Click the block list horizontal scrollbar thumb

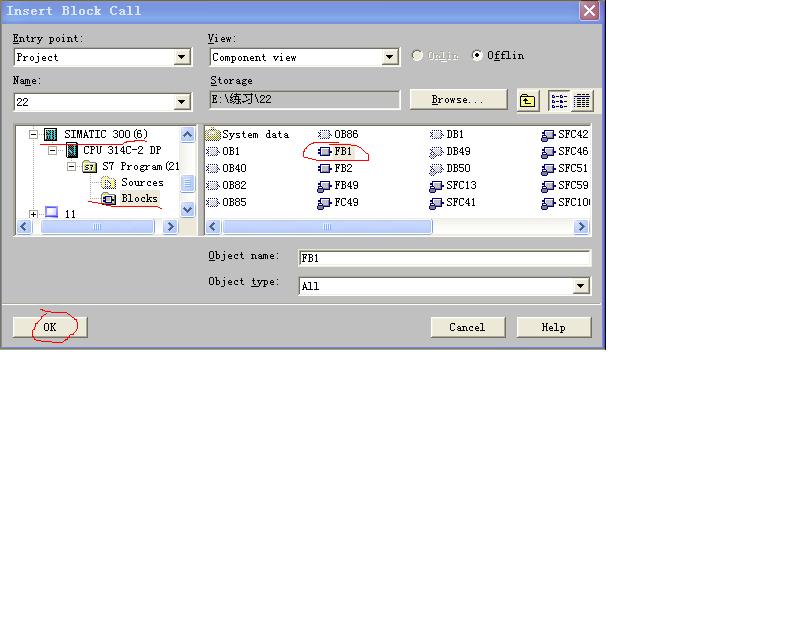tap(327, 226)
